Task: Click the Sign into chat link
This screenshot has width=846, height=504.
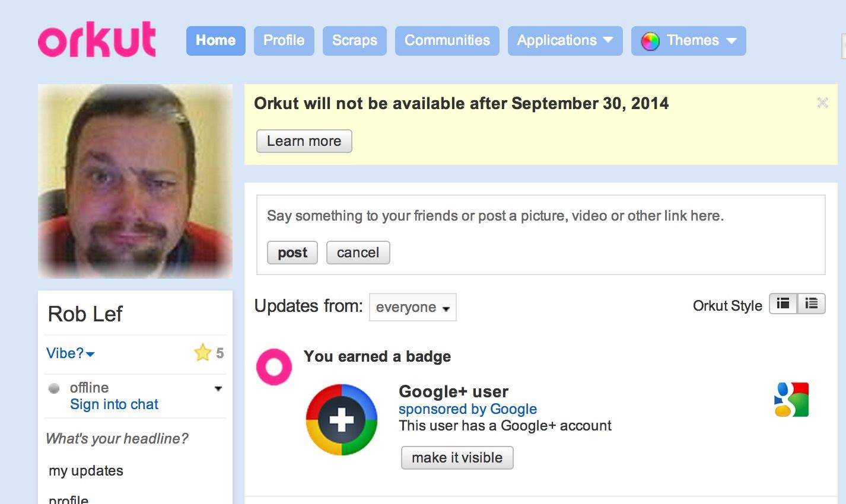Action: (114, 404)
